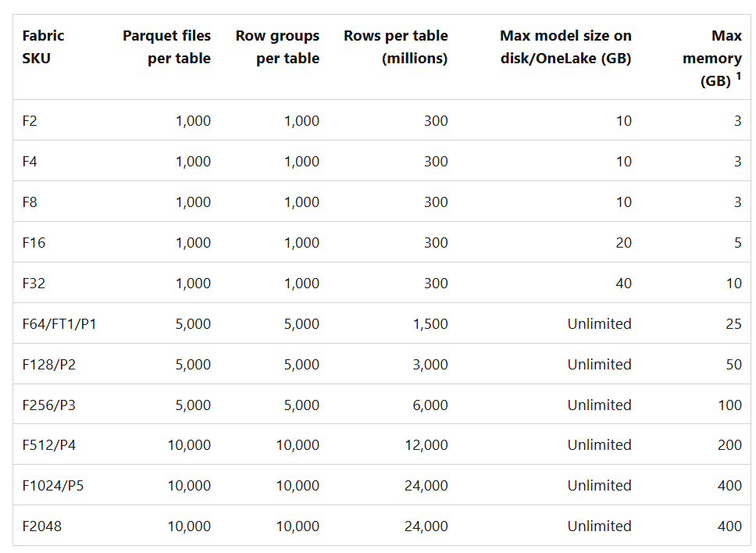Select the F1024/P5 SKU cell

[55, 486]
